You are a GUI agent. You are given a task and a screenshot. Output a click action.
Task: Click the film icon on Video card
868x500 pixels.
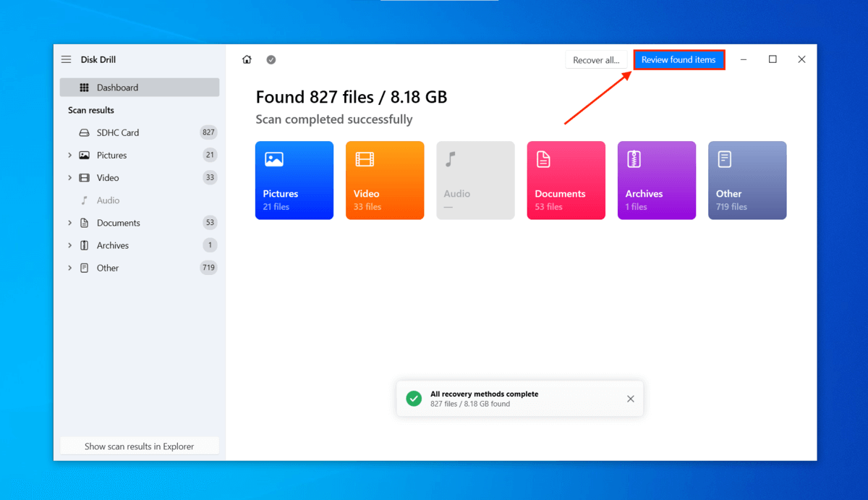(365, 159)
